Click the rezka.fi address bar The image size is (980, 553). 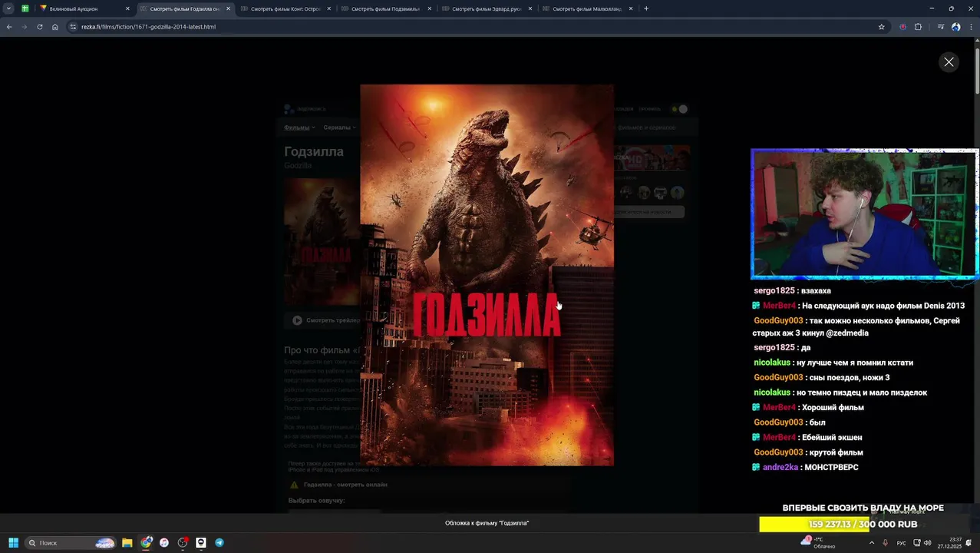pyautogui.click(x=476, y=27)
